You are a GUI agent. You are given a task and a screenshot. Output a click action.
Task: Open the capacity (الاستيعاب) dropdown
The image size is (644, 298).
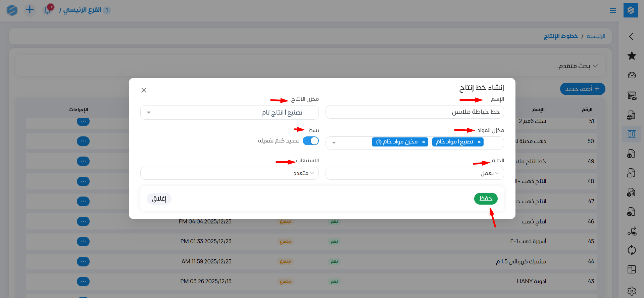point(229,173)
